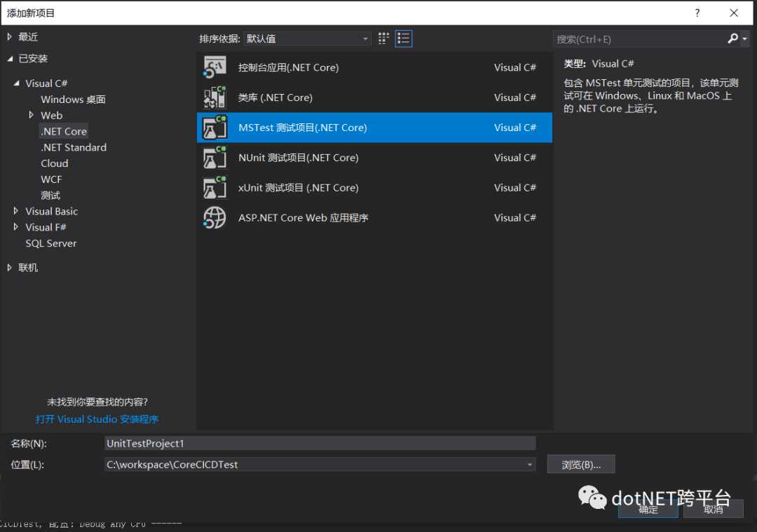757x532 pixels.
Task: Click the search magnifier icon
Action: pos(732,39)
